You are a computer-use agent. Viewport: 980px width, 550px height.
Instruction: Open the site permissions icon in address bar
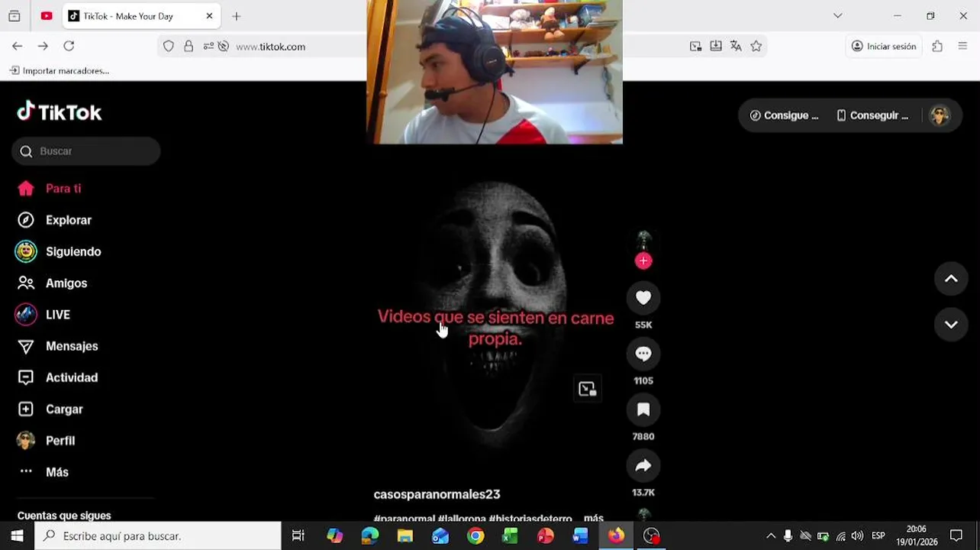point(208,47)
